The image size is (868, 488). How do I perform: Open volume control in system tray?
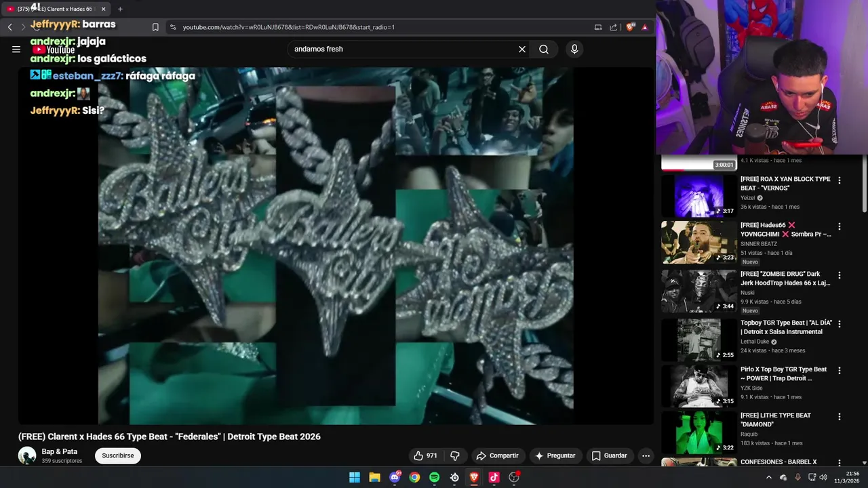click(x=823, y=477)
